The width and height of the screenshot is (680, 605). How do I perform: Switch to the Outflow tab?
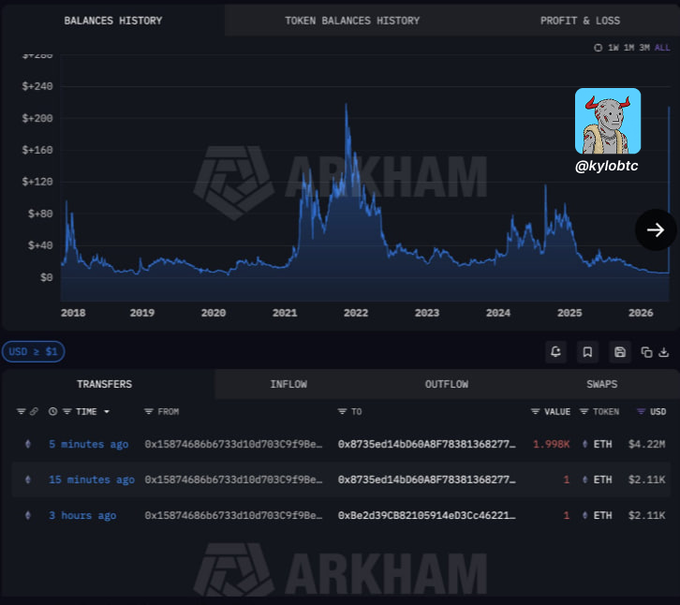446,384
